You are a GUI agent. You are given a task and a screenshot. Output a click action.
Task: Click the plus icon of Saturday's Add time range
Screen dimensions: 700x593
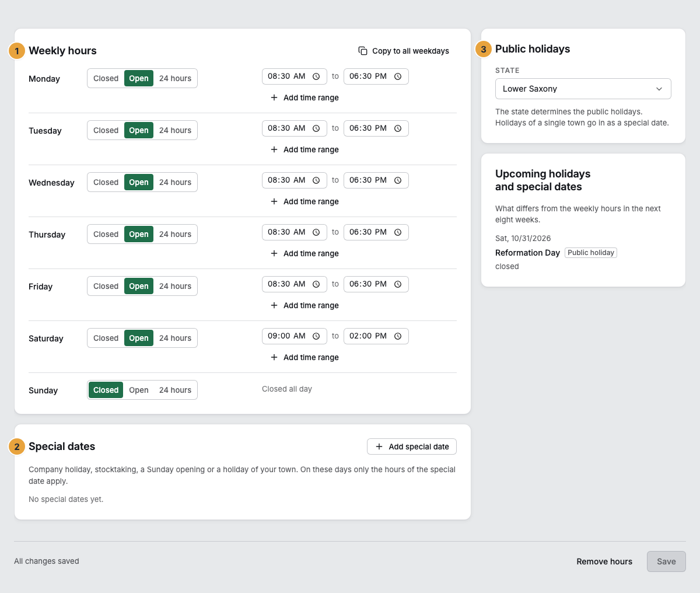pos(274,357)
